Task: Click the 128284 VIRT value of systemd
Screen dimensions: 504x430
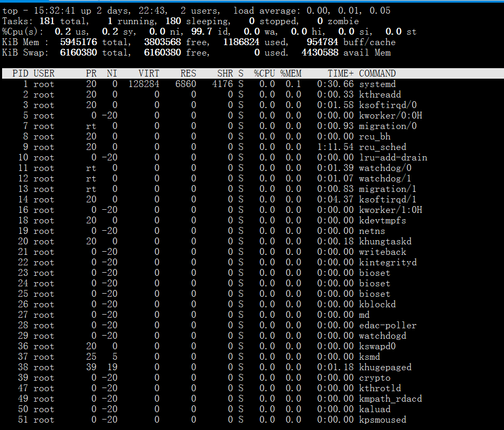Action: pyautogui.click(x=144, y=84)
